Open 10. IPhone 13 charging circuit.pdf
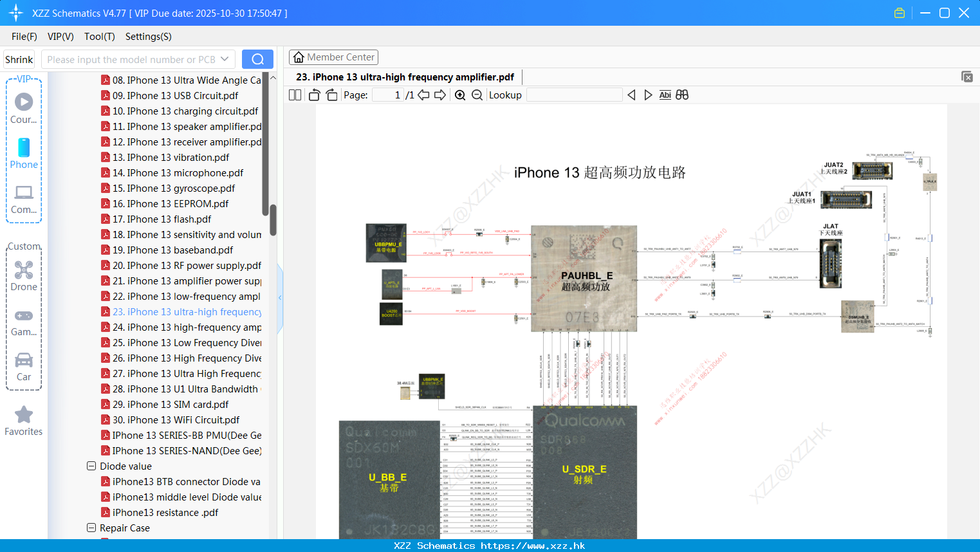Image resolution: width=980 pixels, height=552 pixels. [x=180, y=111]
